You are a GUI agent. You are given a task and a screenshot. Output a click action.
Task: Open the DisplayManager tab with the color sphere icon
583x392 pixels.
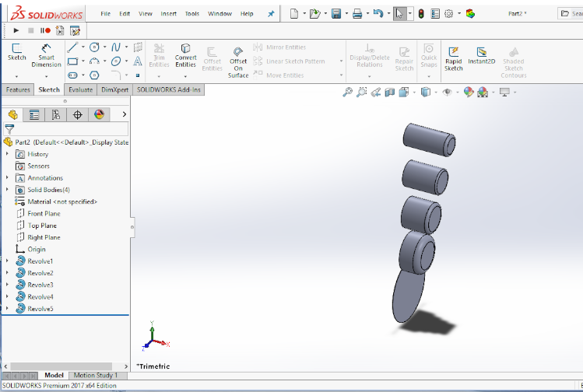pos(99,114)
